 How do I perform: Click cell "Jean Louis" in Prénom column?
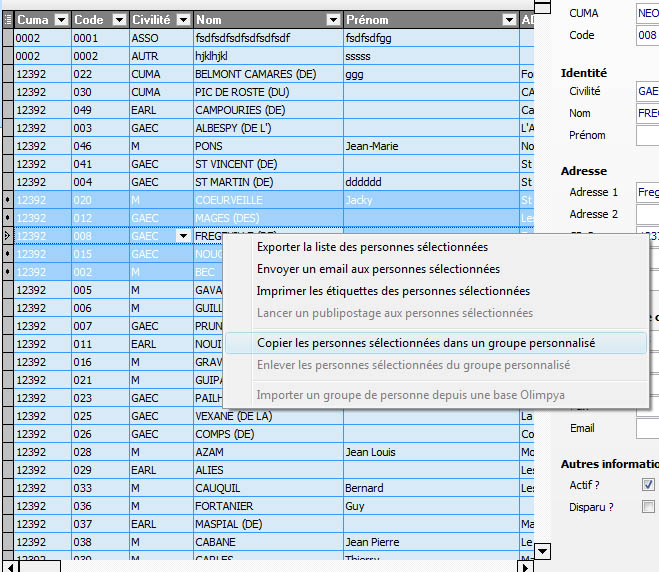(x=431, y=452)
